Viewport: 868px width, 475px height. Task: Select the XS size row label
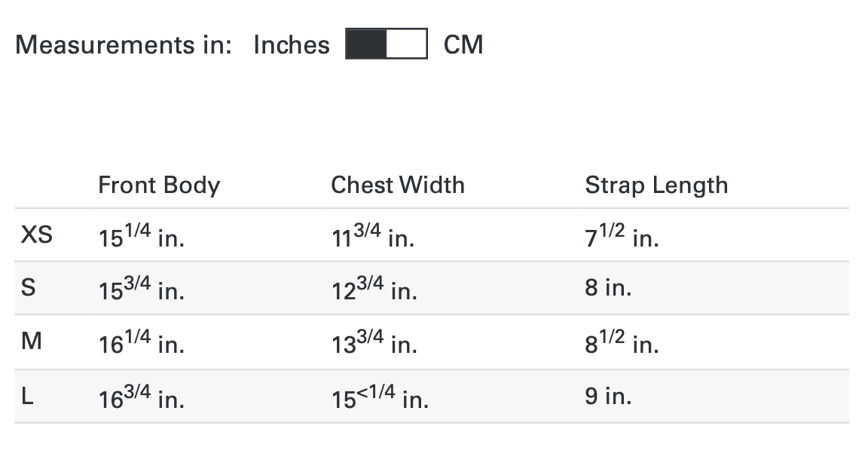point(36,235)
